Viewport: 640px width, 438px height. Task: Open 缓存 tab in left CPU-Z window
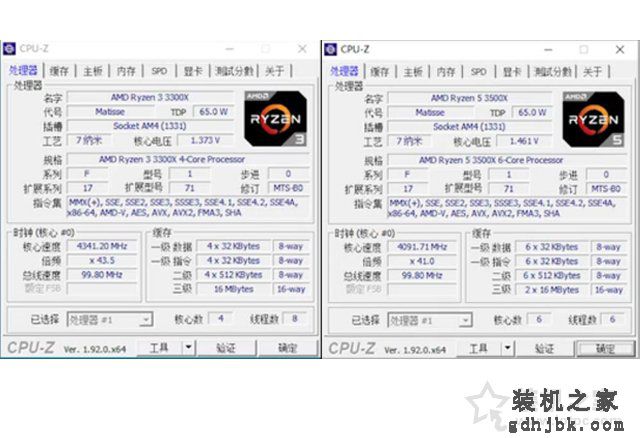tap(59, 71)
